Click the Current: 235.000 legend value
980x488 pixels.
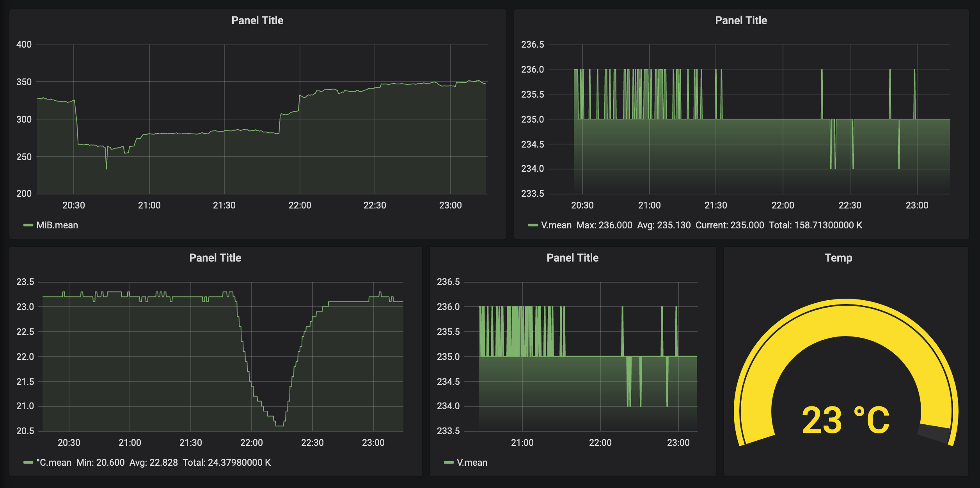point(730,225)
